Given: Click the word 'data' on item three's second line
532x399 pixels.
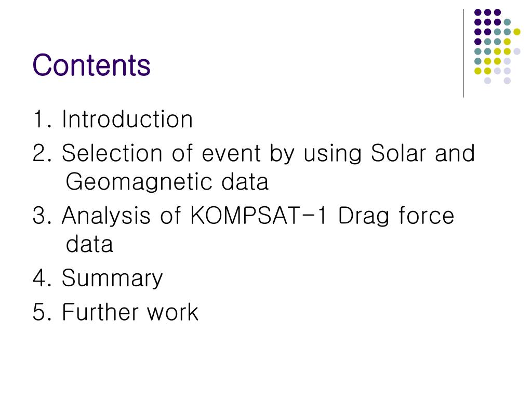Looking at the screenshot, I should [x=89, y=244].
